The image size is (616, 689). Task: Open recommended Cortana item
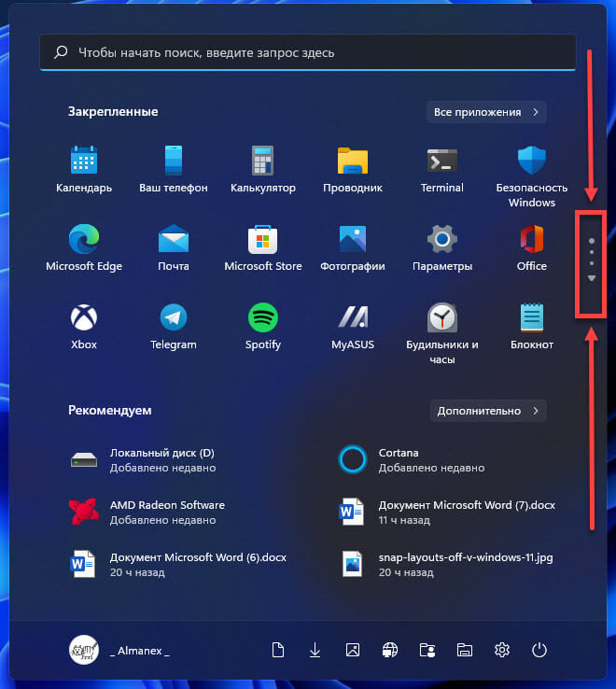pyautogui.click(x=412, y=460)
